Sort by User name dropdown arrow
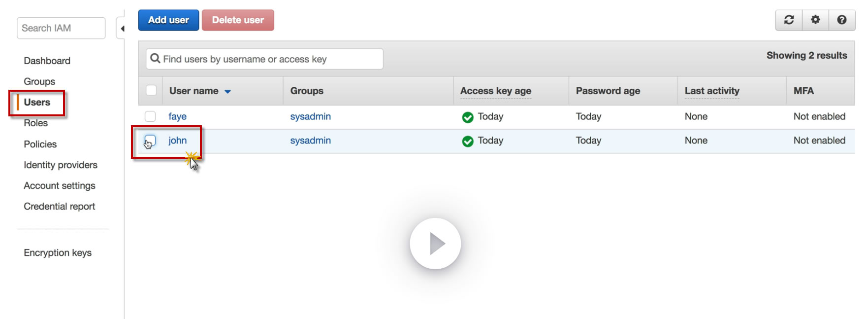This screenshot has width=868, height=319. click(x=227, y=91)
